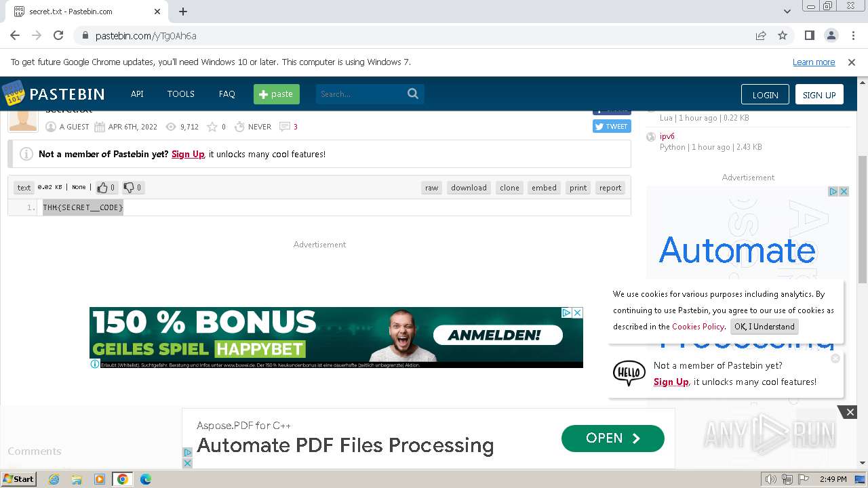Click the Pastebin logo
The height and width of the screenshot is (488, 868).
coord(53,94)
